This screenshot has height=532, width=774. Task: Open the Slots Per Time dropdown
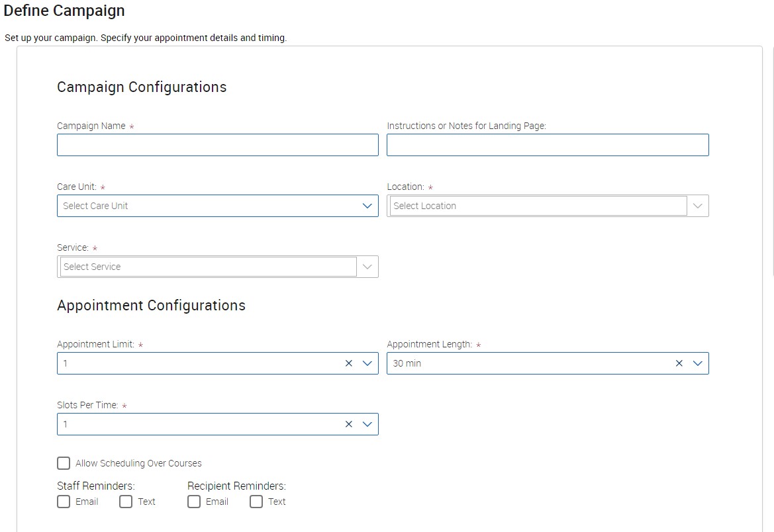199,424
